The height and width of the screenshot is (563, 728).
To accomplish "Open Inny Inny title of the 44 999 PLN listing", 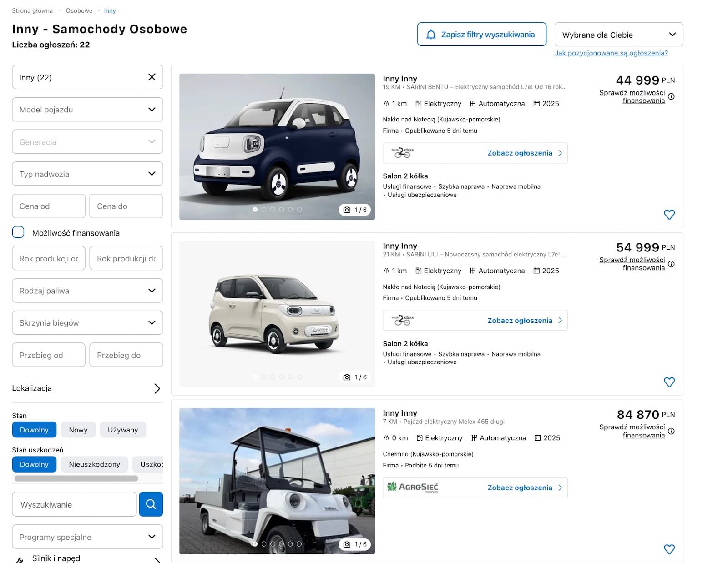I will 400,79.
